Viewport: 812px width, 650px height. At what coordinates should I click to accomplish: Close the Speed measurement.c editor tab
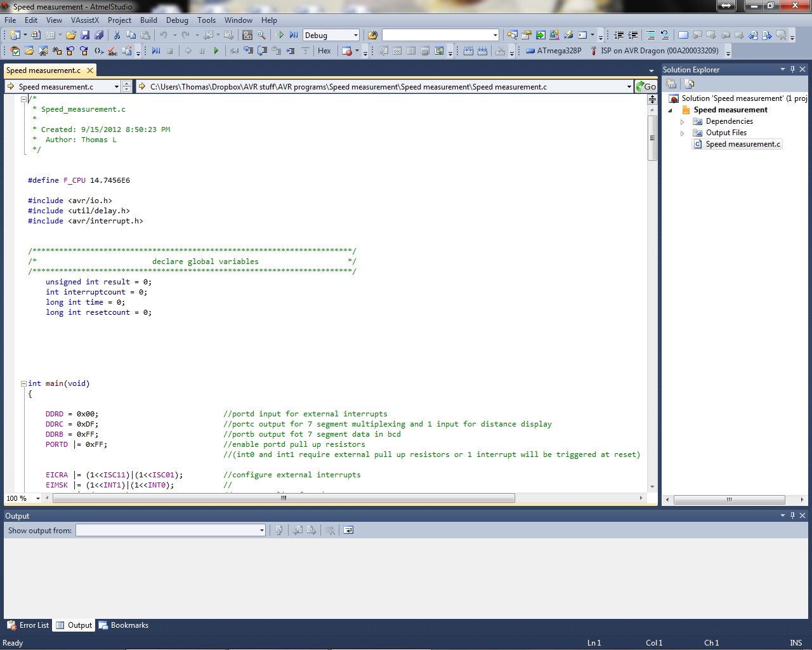90,70
